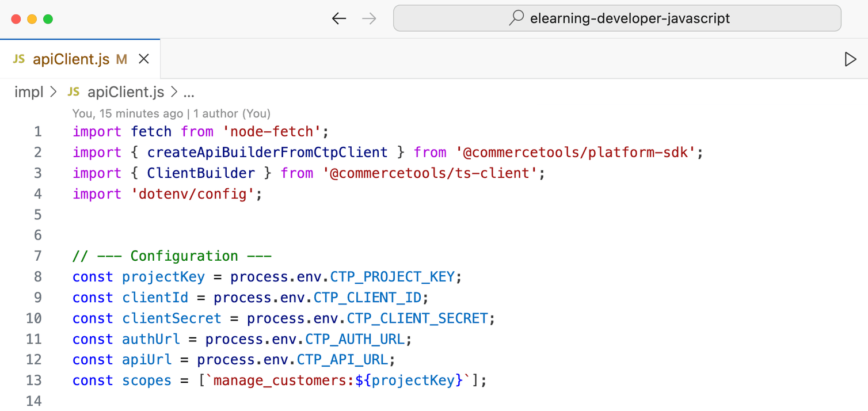Image resolution: width=868 pixels, height=411 pixels.
Task: Open the elearning-developer-javascript search field
Action: click(617, 18)
